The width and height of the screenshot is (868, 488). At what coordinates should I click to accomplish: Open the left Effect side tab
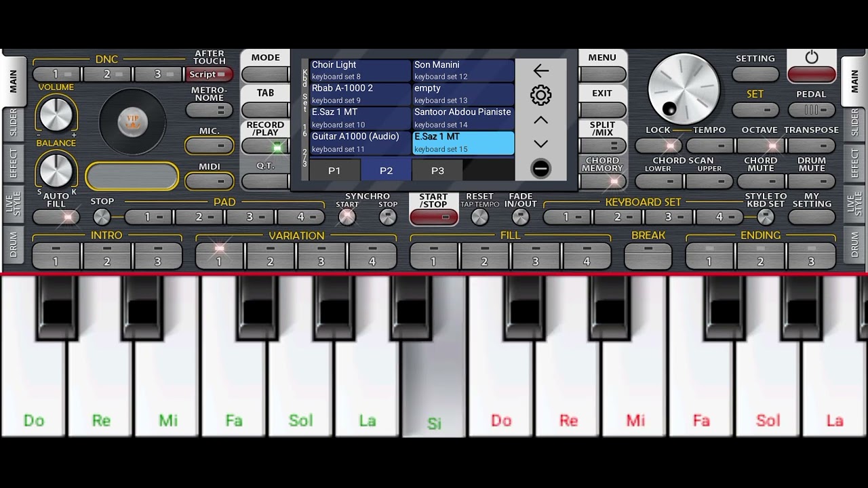coord(13,163)
